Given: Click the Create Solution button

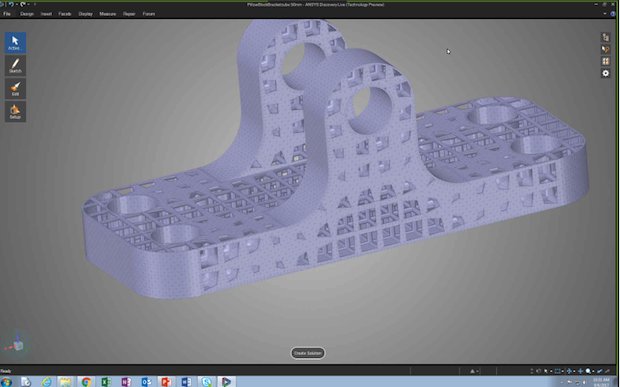Looking at the screenshot, I should point(308,353).
